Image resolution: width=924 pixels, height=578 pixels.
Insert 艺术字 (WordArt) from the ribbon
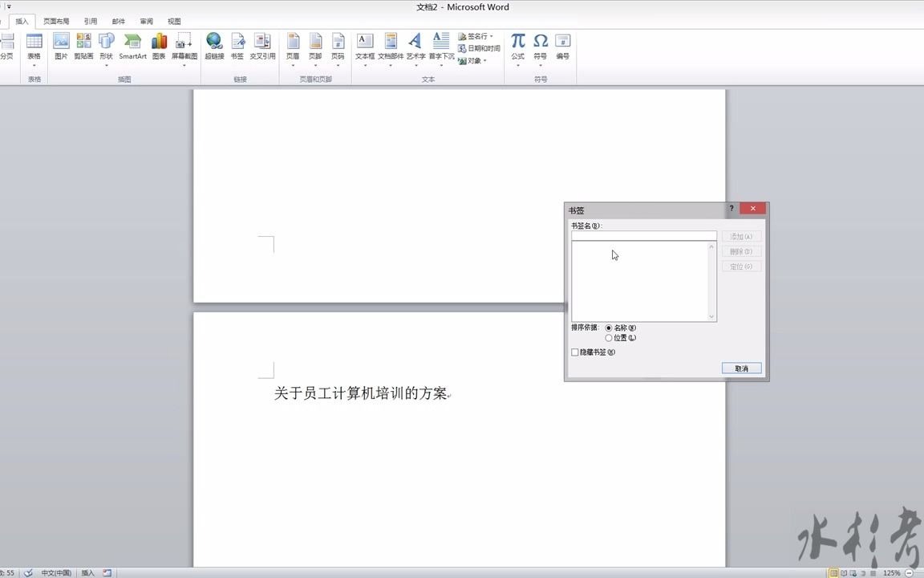coord(414,47)
